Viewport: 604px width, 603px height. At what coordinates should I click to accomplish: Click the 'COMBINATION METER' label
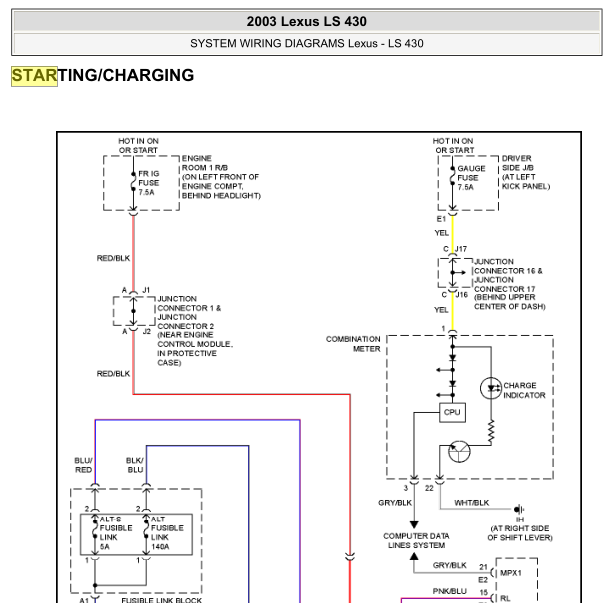tap(353, 344)
